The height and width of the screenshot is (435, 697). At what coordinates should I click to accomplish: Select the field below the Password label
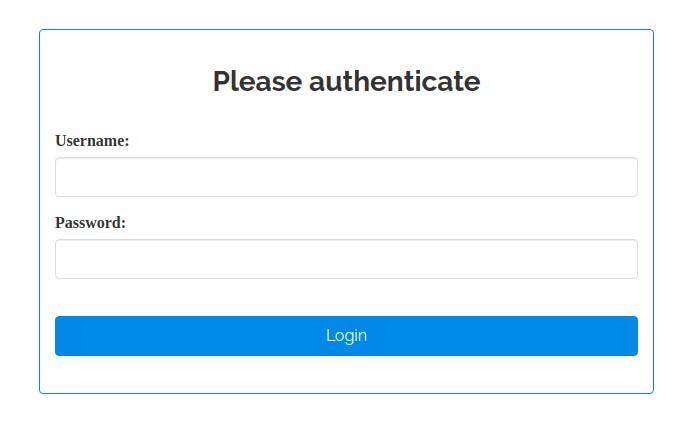click(x=346, y=259)
